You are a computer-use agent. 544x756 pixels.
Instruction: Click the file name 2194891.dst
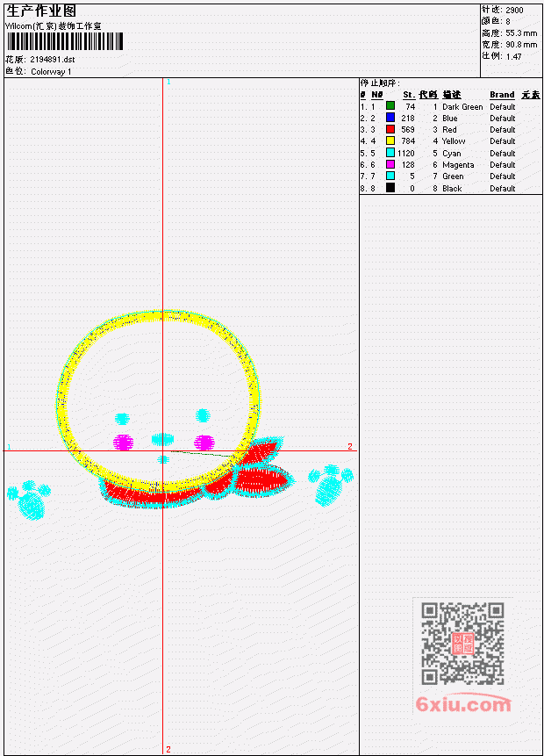tap(53, 60)
